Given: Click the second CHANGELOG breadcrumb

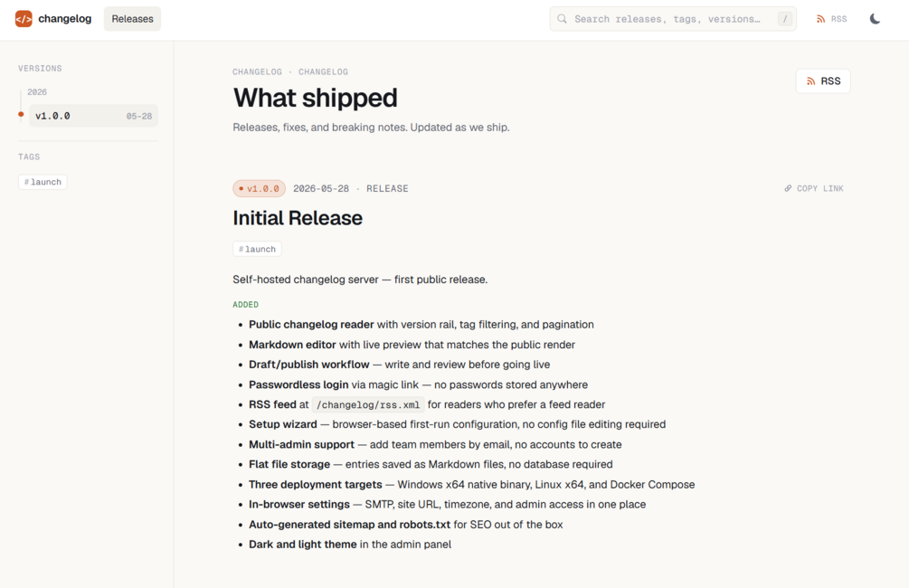Looking at the screenshot, I should [323, 71].
